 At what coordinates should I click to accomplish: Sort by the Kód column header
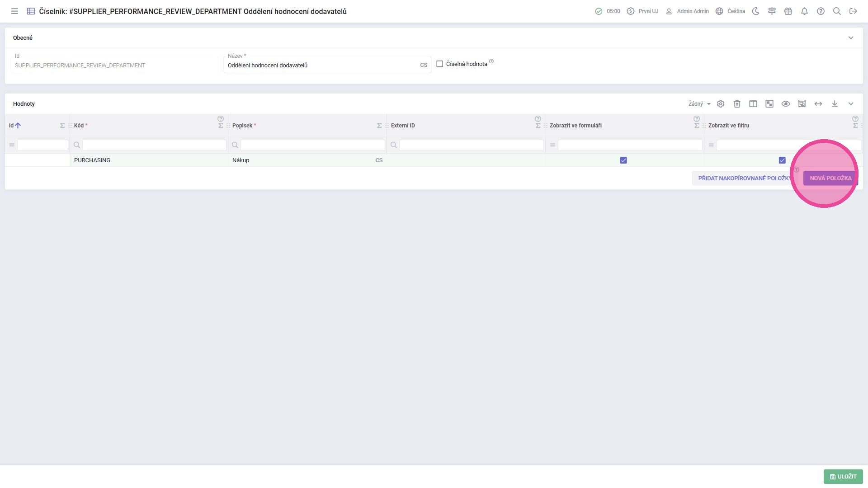[x=79, y=126]
